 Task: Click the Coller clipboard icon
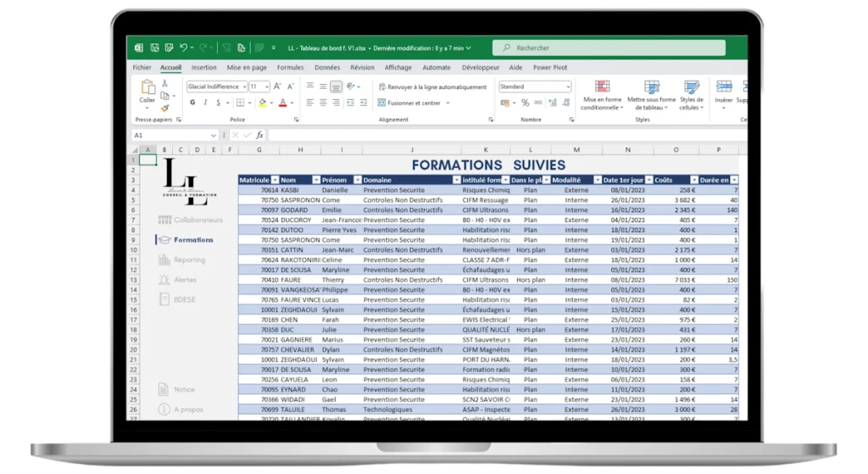pos(147,87)
